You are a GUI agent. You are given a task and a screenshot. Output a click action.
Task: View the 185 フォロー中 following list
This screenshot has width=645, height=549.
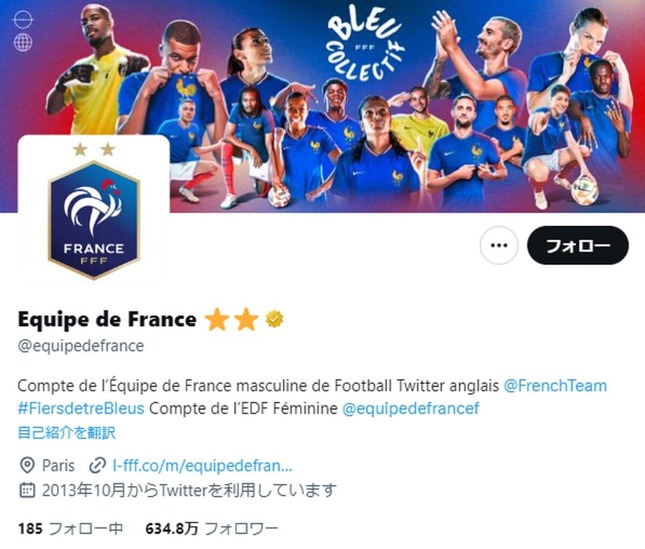(70, 528)
